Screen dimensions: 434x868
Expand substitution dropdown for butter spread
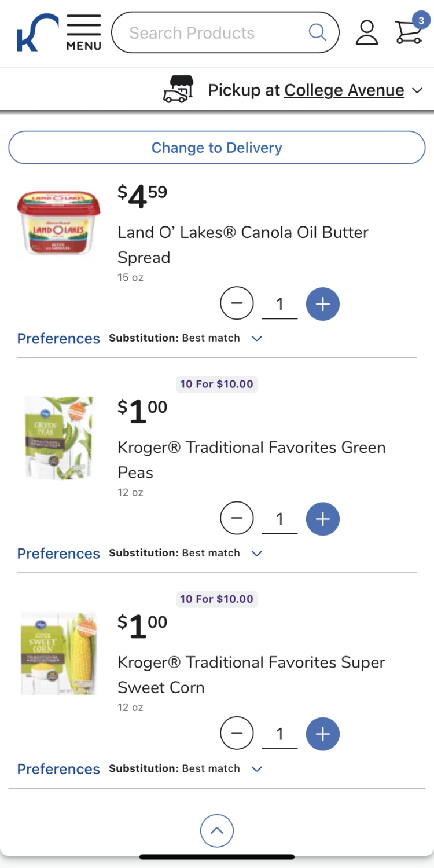pyautogui.click(x=257, y=338)
